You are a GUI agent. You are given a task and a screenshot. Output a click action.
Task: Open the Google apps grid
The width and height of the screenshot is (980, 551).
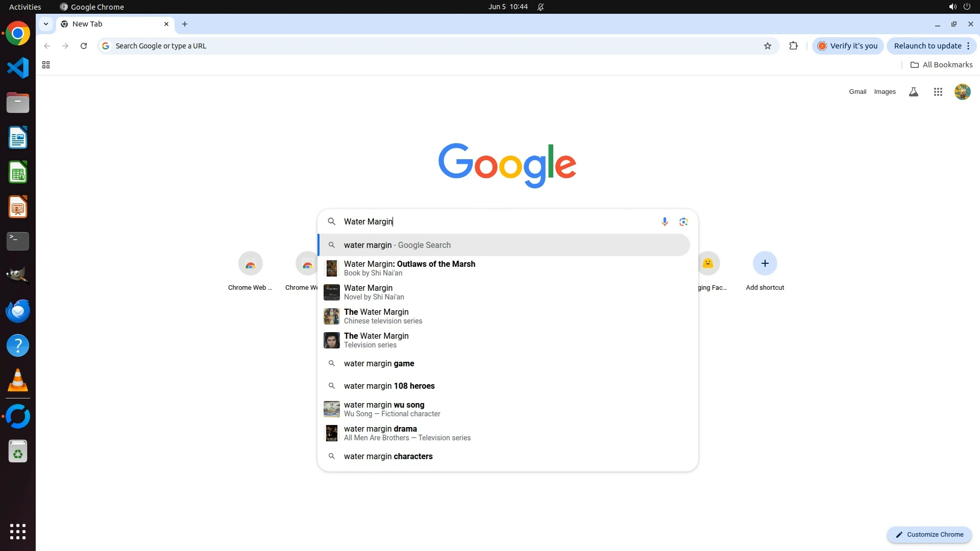pos(938,92)
